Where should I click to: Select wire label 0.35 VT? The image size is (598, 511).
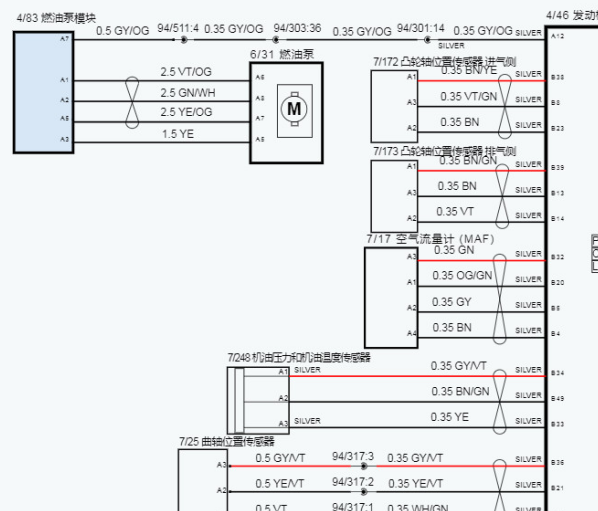455,211
